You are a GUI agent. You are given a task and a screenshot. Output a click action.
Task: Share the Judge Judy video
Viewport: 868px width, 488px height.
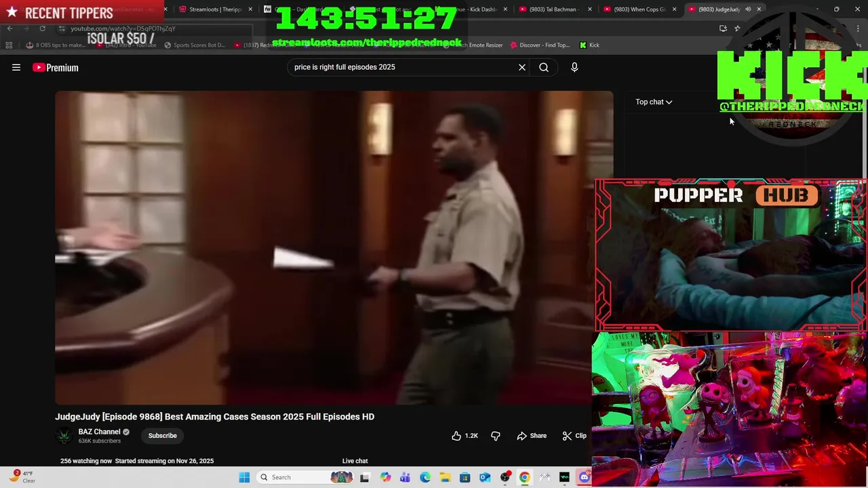532,436
